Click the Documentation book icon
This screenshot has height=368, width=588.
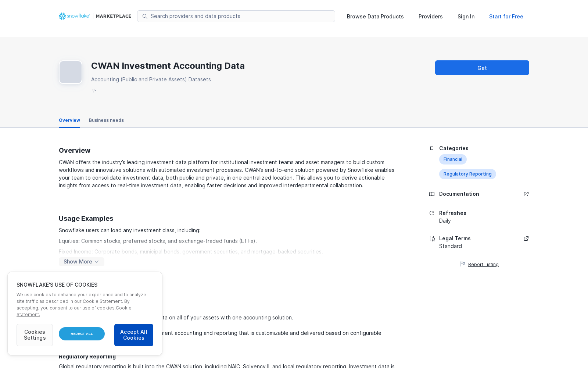click(432, 194)
